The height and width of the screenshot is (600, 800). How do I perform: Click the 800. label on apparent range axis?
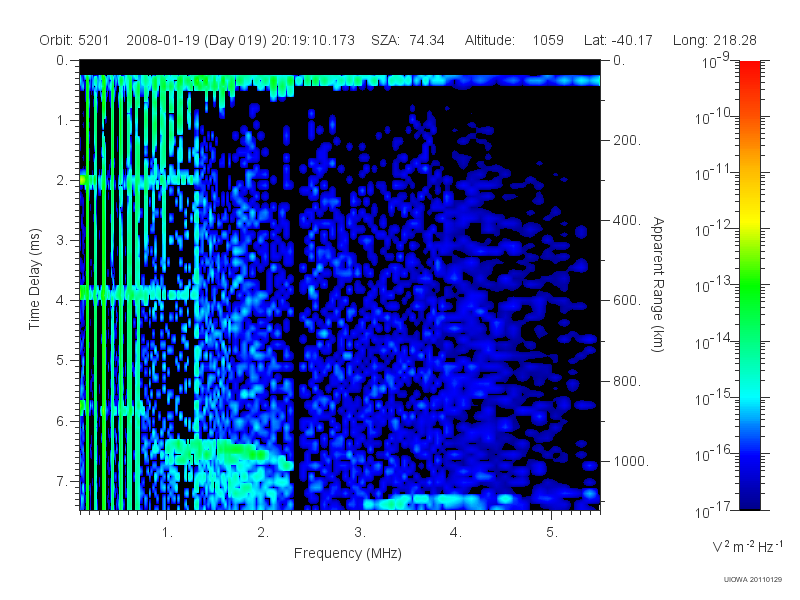click(627, 381)
